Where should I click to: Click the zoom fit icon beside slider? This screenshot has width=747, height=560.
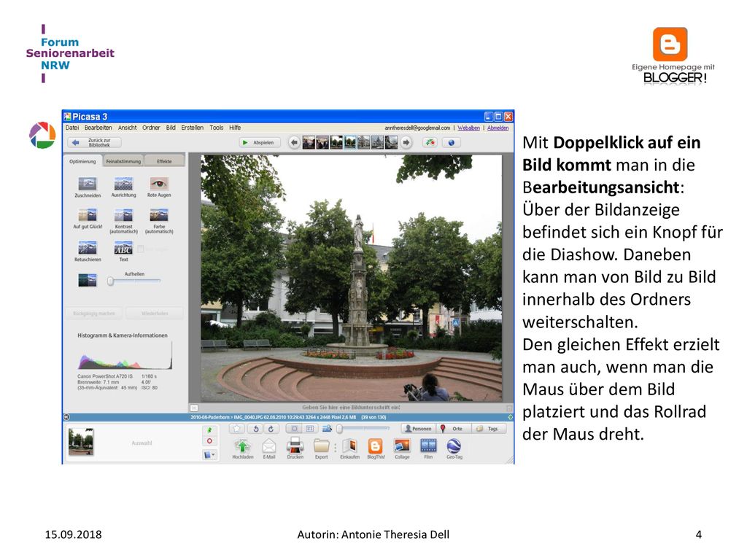click(x=327, y=429)
